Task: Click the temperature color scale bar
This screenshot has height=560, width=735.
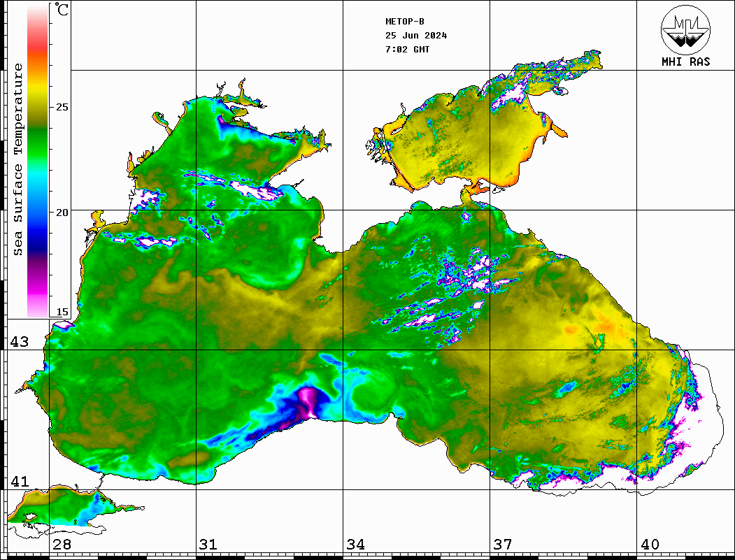Action: [x=38, y=161]
